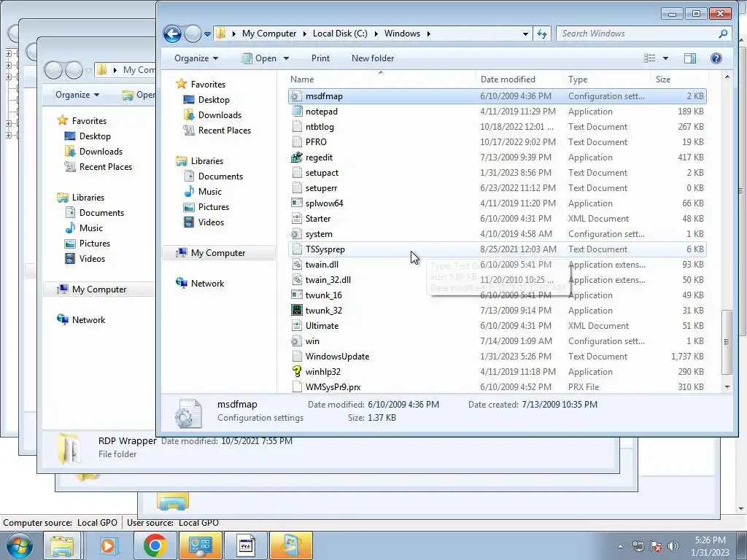This screenshot has height=560, width=747.
Task: Click the Refresh button next to address bar
Action: pos(542,34)
